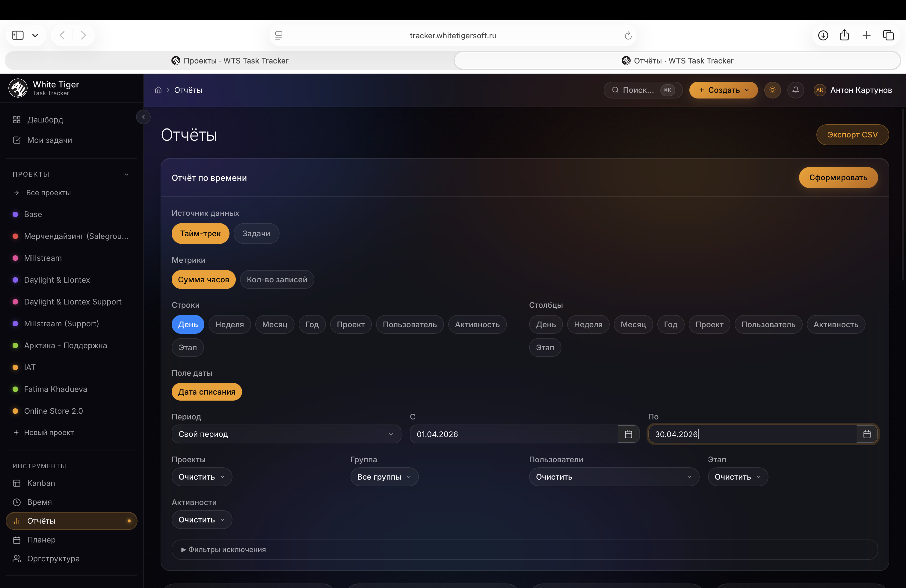Select the Задачи data source
The height and width of the screenshot is (588, 906).
256,234
